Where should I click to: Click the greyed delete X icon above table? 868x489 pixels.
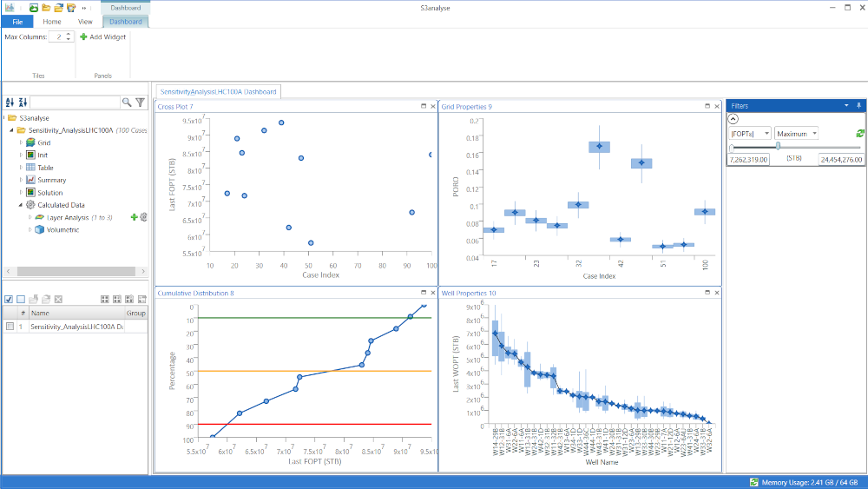pyautogui.click(x=59, y=300)
